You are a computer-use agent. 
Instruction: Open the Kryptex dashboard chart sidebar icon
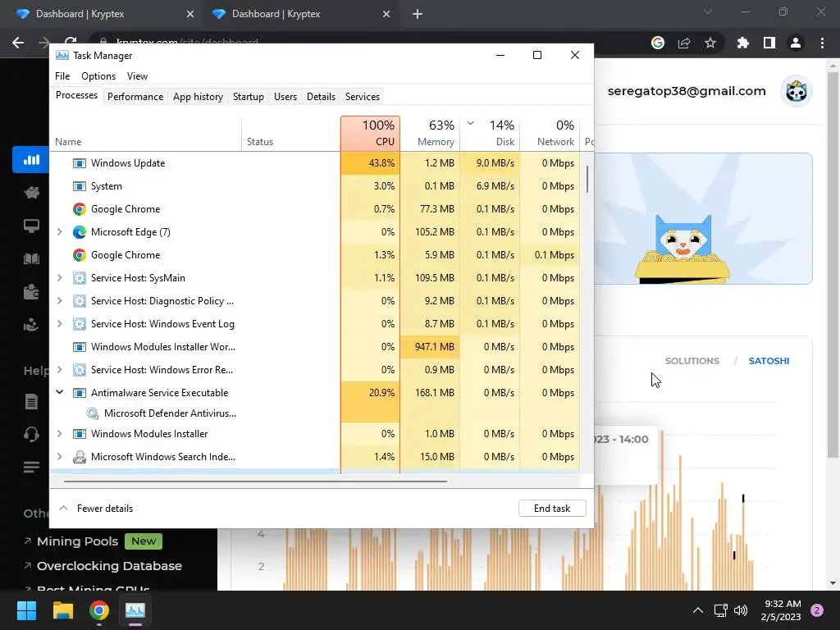coord(31,160)
